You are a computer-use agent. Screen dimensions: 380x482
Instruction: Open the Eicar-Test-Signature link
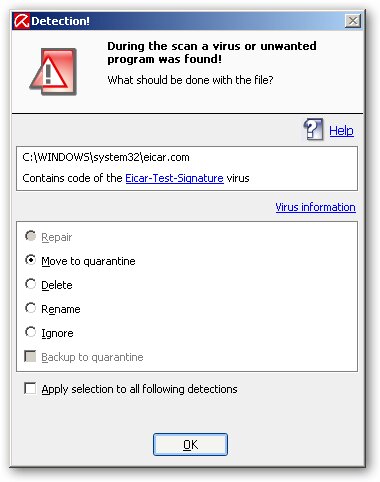[174, 178]
